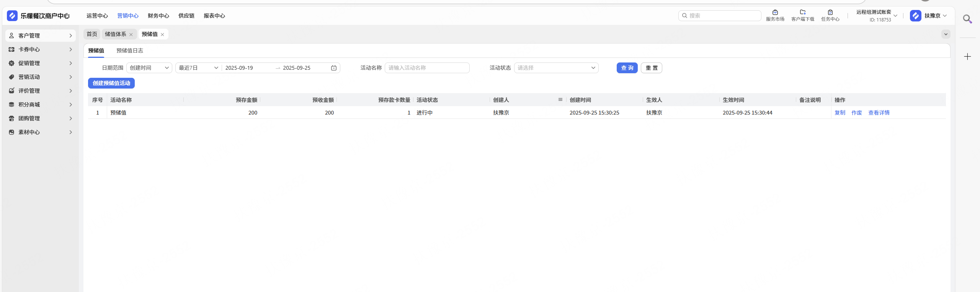Click the magnifier icon in 搜索 box
Screen dimensions: 980x292
(x=684, y=16)
